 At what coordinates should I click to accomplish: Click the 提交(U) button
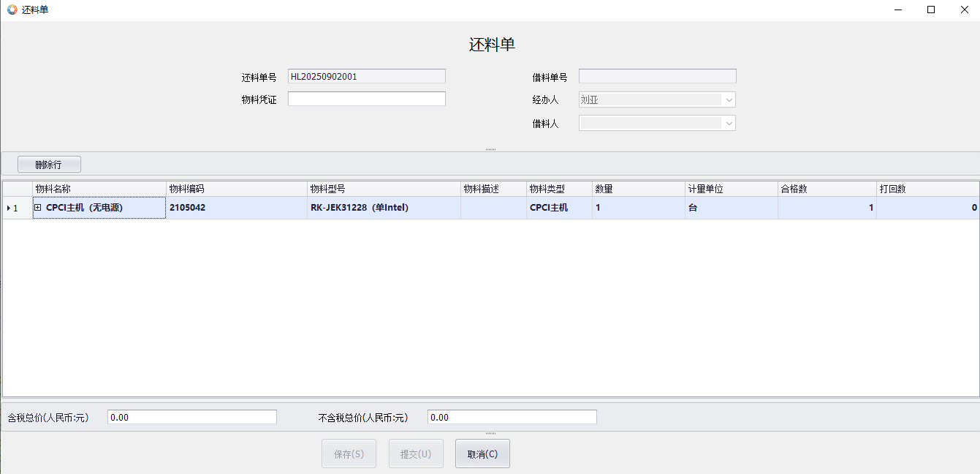click(x=416, y=454)
